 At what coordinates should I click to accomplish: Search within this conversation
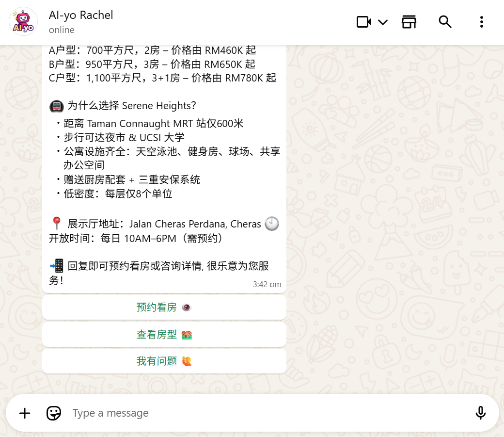445,22
